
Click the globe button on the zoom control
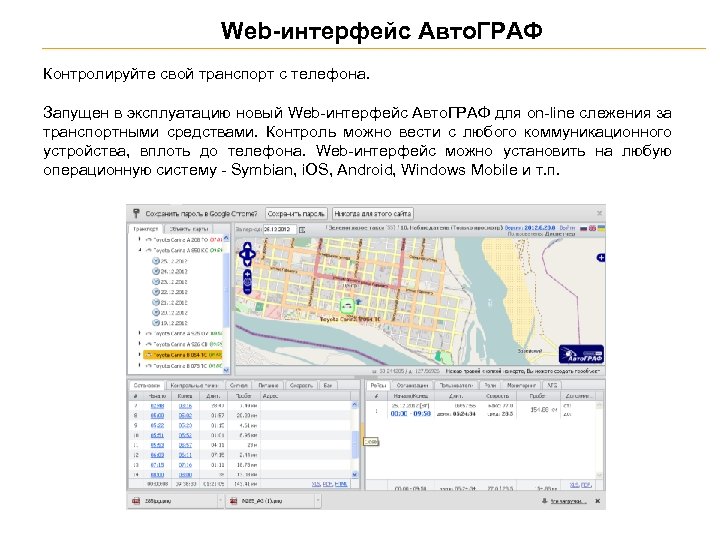[x=248, y=282]
